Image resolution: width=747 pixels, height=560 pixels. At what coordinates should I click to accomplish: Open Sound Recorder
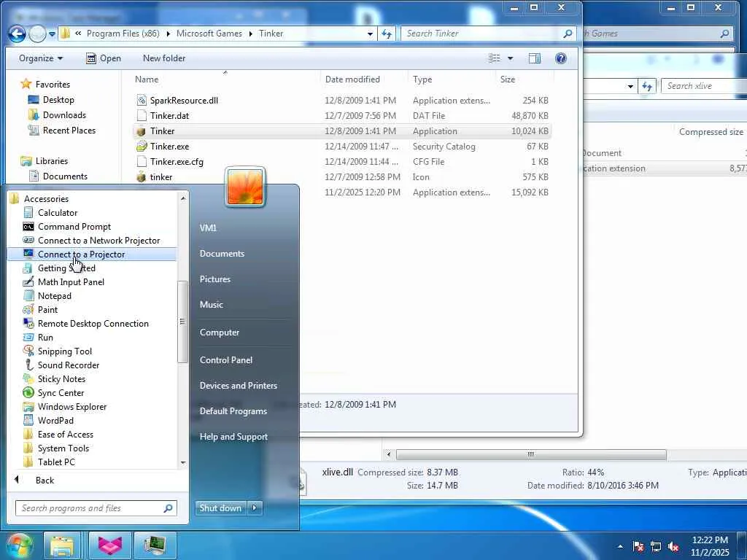[x=68, y=365]
